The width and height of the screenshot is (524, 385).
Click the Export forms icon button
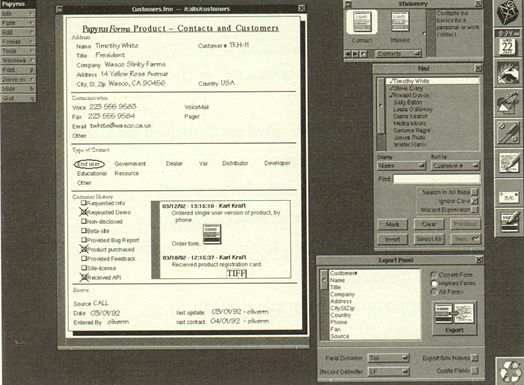click(x=454, y=318)
